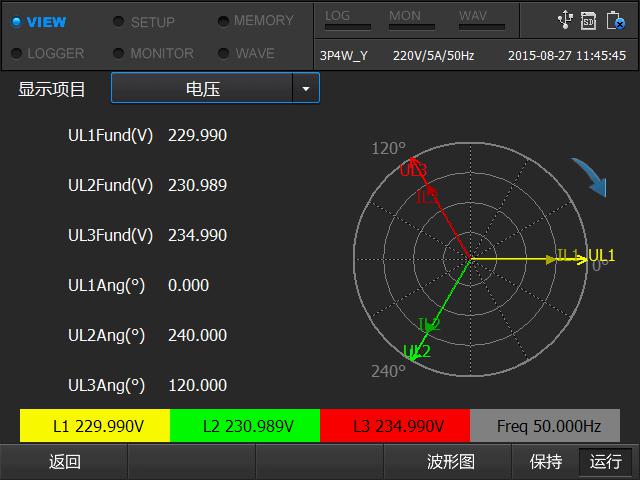Click the 120° phasor axis label
The height and width of the screenshot is (480, 640).
click(x=389, y=149)
